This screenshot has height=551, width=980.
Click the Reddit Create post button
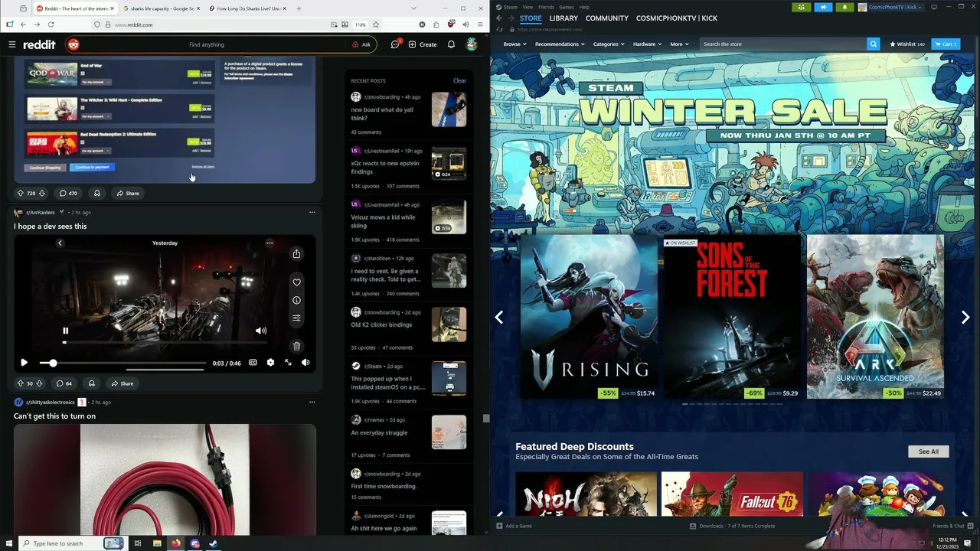423,44
